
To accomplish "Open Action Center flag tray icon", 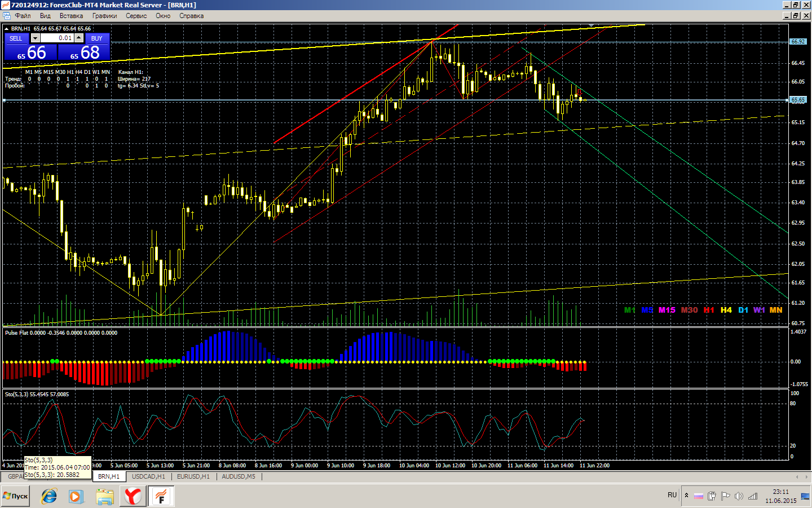I will click(x=726, y=496).
